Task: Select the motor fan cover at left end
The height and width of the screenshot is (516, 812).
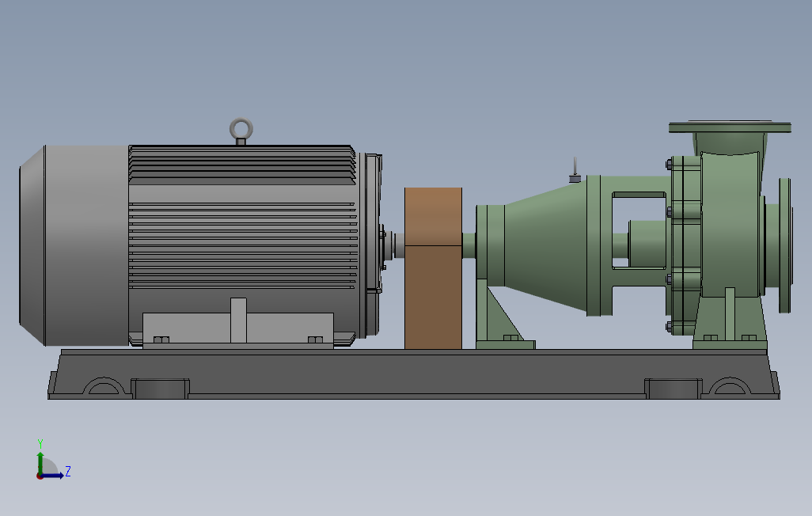Action: click(x=74, y=245)
